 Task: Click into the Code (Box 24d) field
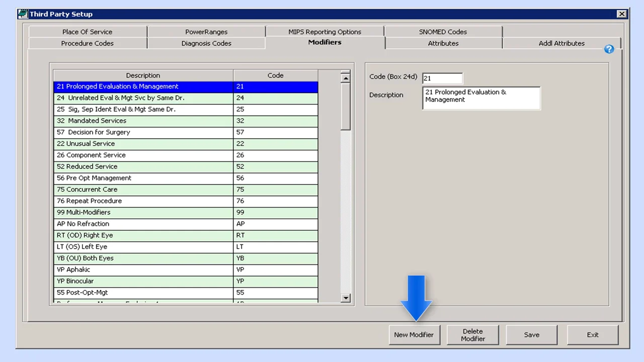point(442,78)
